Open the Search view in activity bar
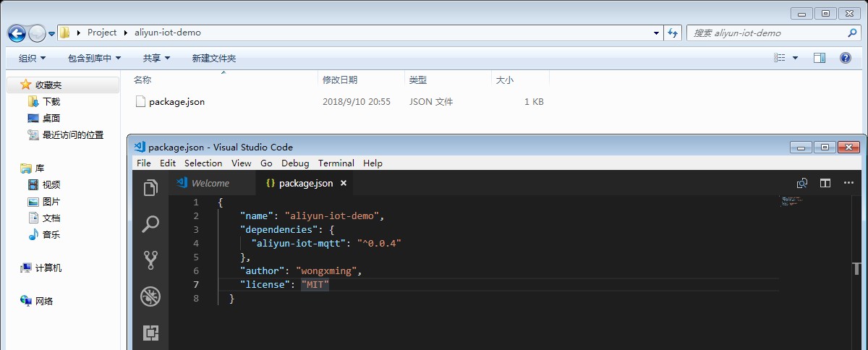The width and height of the screenshot is (868, 350). [150, 224]
